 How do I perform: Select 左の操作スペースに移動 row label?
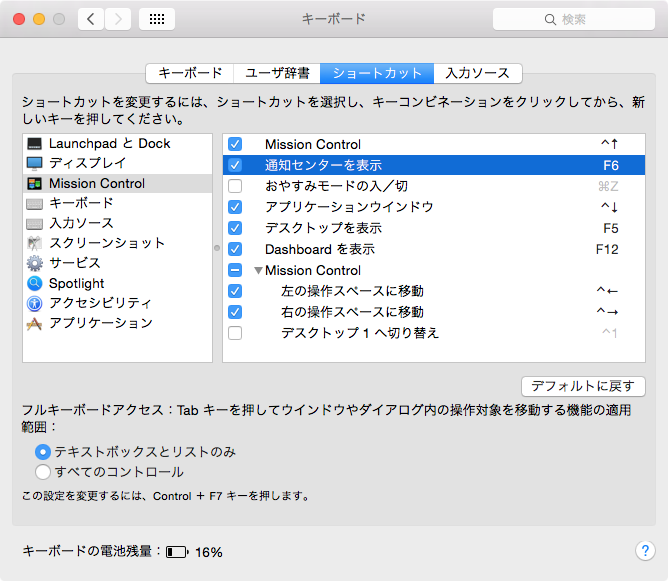(352, 291)
